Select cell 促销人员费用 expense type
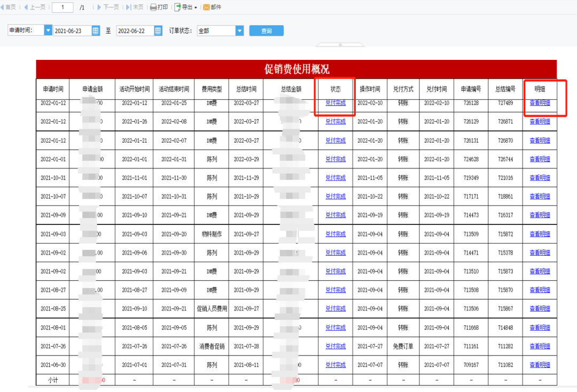 point(212,309)
